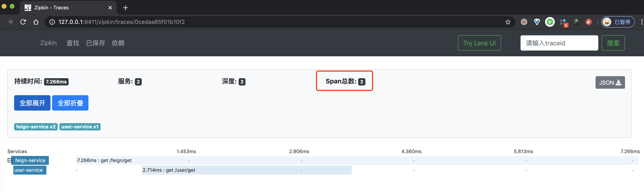Open the 依赖 navigation item
Screen dimensions: 644x192
tap(118, 43)
